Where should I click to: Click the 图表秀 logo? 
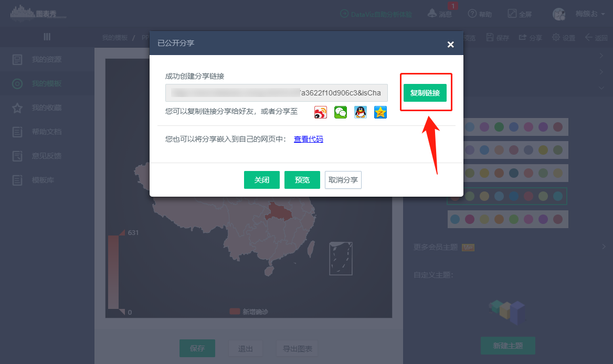point(38,13)
